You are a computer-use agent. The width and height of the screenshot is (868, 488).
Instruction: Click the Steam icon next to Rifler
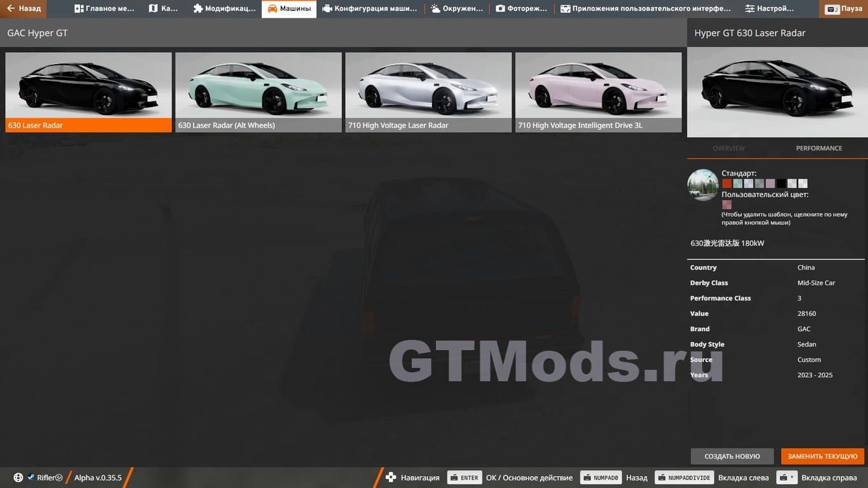tap(31, 478)
